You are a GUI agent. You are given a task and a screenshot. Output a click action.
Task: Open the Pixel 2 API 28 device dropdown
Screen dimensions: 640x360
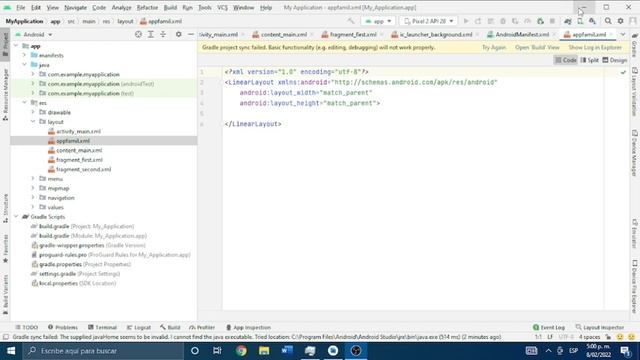tap(428, 21)
